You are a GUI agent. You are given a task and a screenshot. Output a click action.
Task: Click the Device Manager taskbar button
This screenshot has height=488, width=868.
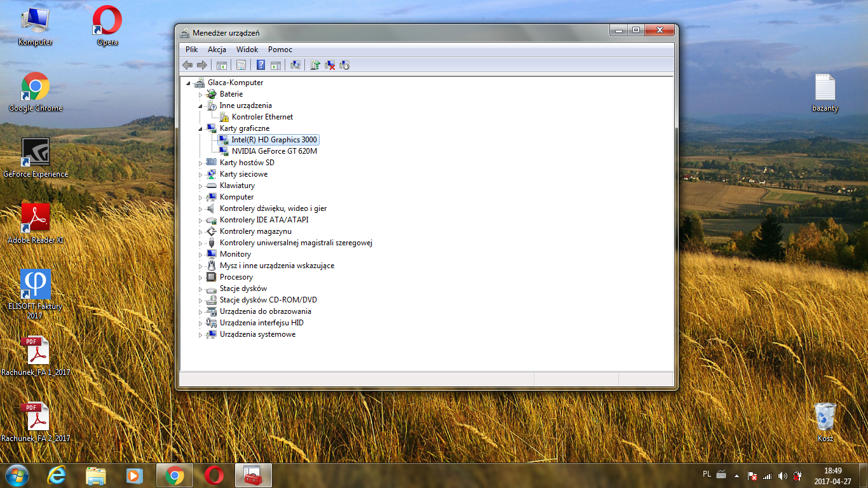(x=254, y=475)
